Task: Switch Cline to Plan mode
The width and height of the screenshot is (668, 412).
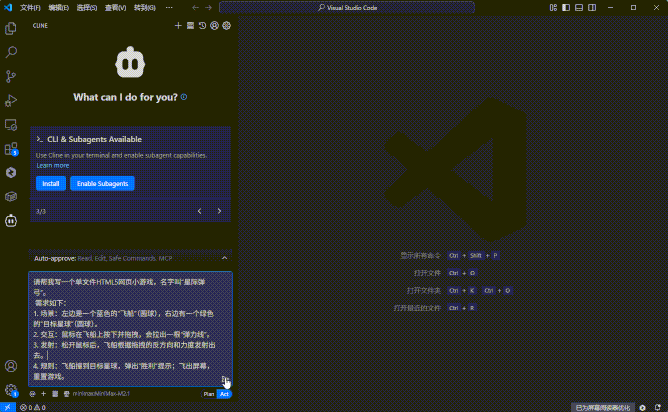Action: pyautogui.click(x=209, y=394)
